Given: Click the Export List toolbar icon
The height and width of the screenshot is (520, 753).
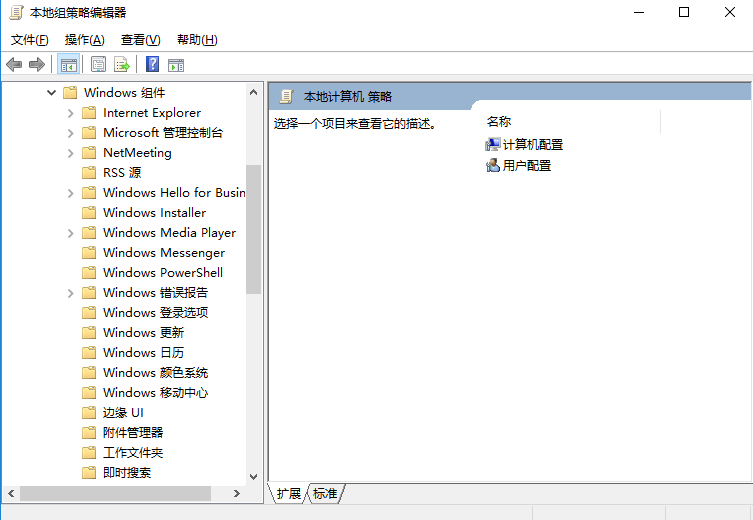Looking at the screenshot, I should point(121,64).
